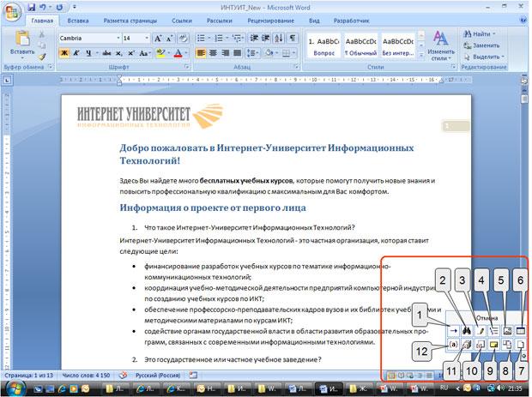Apply bulleted list
This screenshot has width=532, height=397.
pyautogui.click(x=201, y=38)
